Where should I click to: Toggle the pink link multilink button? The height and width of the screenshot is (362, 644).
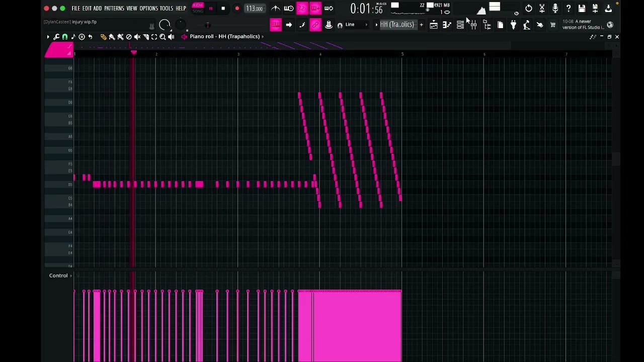(315, 25)
